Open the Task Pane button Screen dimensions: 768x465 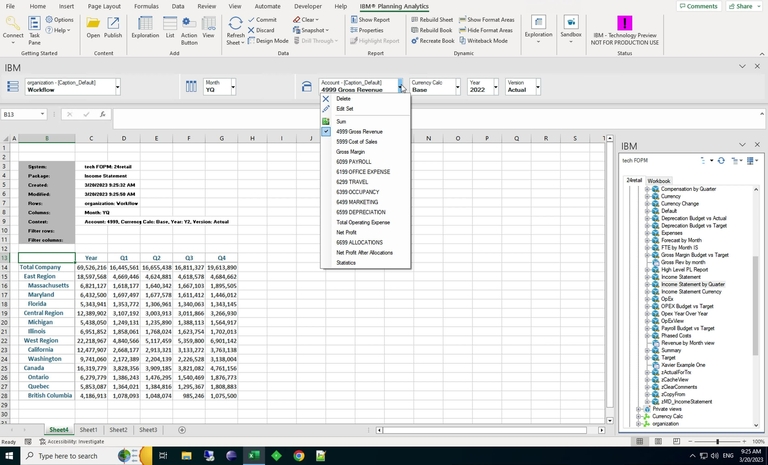(x=34, y=29)
